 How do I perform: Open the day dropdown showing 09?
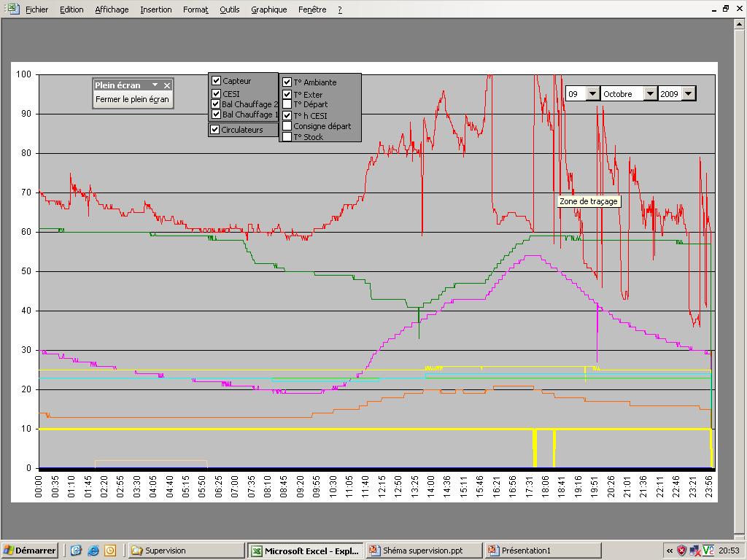pyautogui.click(x=592, y=94)
